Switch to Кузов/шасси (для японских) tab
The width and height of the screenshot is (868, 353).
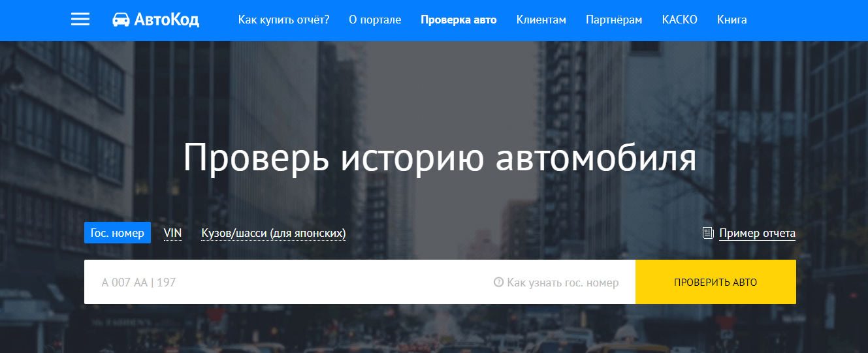(x=273, y=233)
